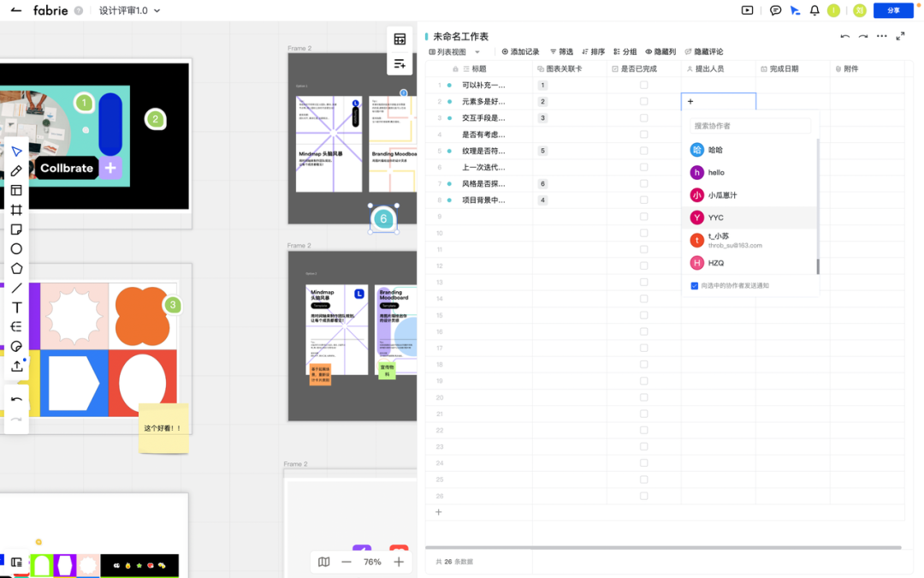
Task: Select the line tool
Action: click(x=16, y=288)
